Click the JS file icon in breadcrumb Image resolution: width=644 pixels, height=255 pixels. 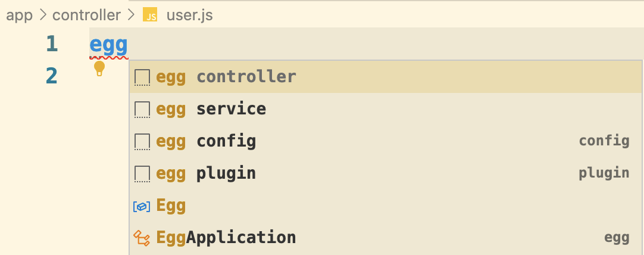click(x=150, y=15)
